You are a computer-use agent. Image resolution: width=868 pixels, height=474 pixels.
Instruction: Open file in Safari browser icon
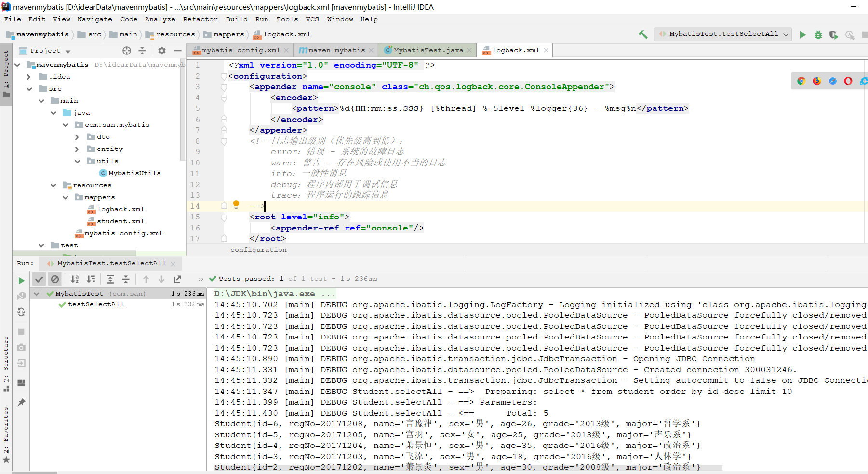[832, 81]
